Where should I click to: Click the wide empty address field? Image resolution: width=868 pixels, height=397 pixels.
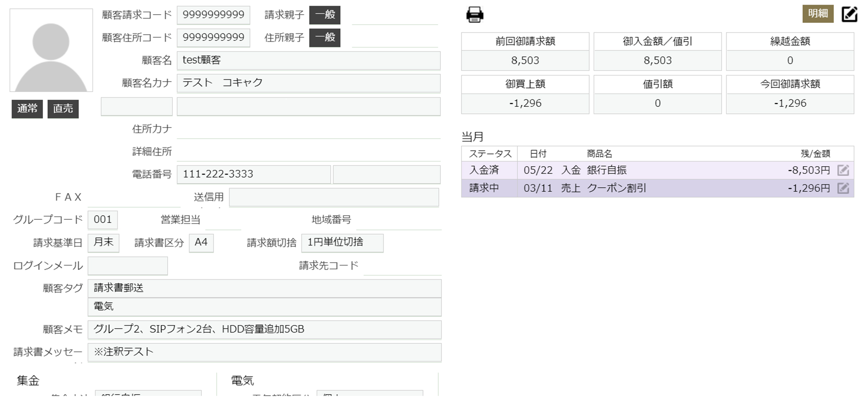[309, 106]
